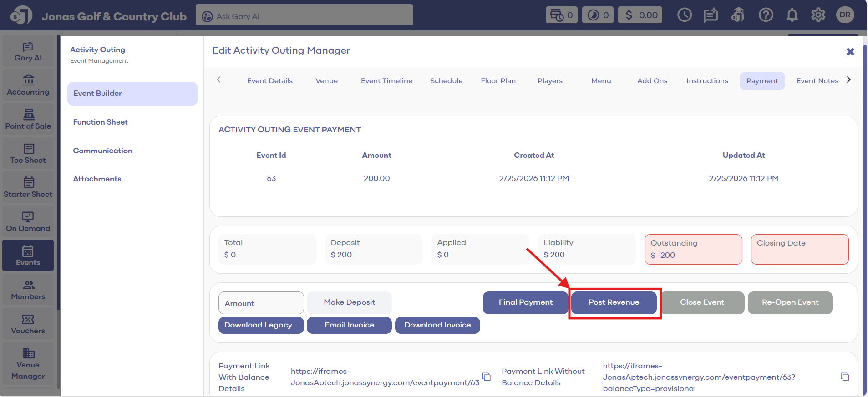Open Tee Sheet from the sidebar
The width and height of the screenshot is (868, 397).
pyautogui.click(x=28, y=154)
